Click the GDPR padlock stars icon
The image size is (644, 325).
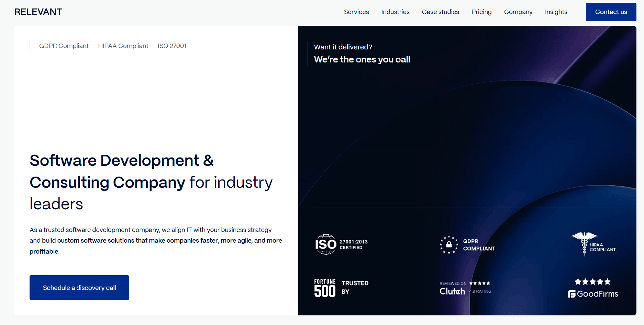(449, 244)
